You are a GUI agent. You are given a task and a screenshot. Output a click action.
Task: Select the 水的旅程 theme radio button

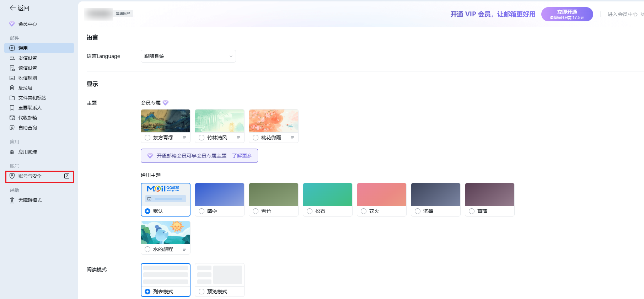[x=147, y=249]
